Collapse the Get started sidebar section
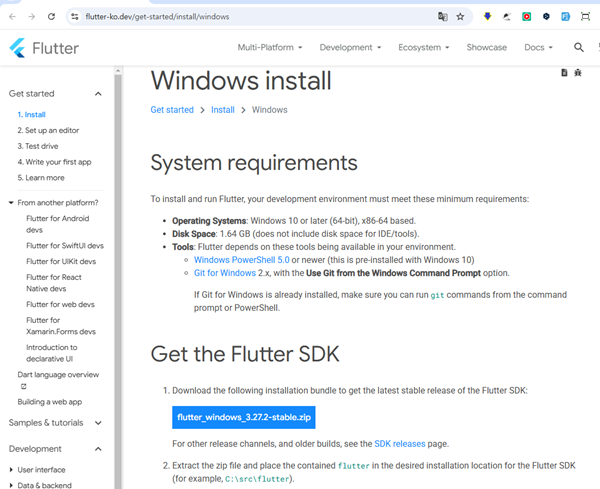The image size is (600, 489). point(98,94)
